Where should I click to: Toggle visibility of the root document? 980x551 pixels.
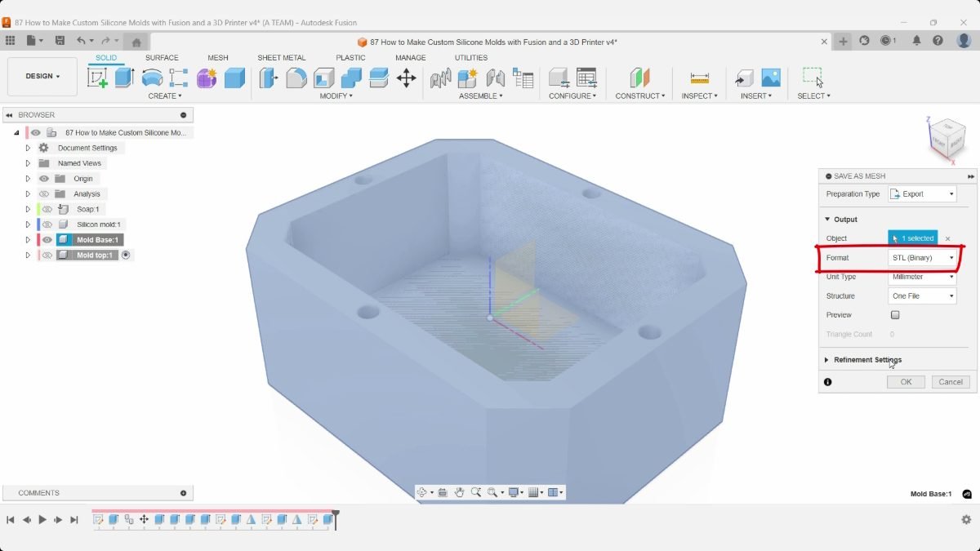[36, 132]
